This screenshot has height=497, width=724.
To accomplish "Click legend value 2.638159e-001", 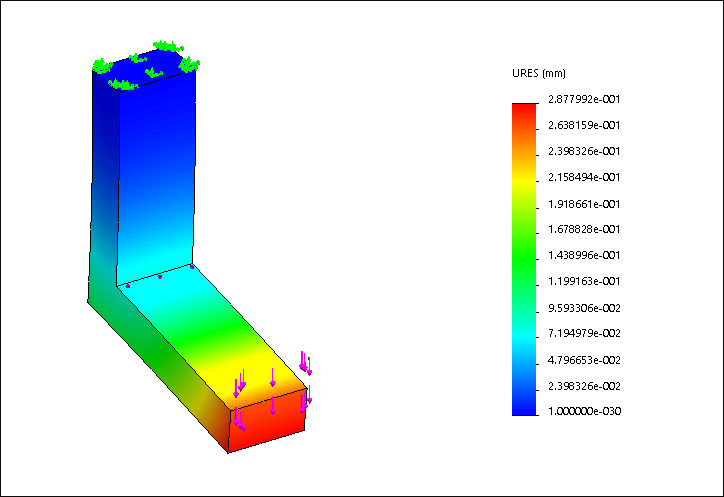I will pyautogui.click(x=584, y=125).
